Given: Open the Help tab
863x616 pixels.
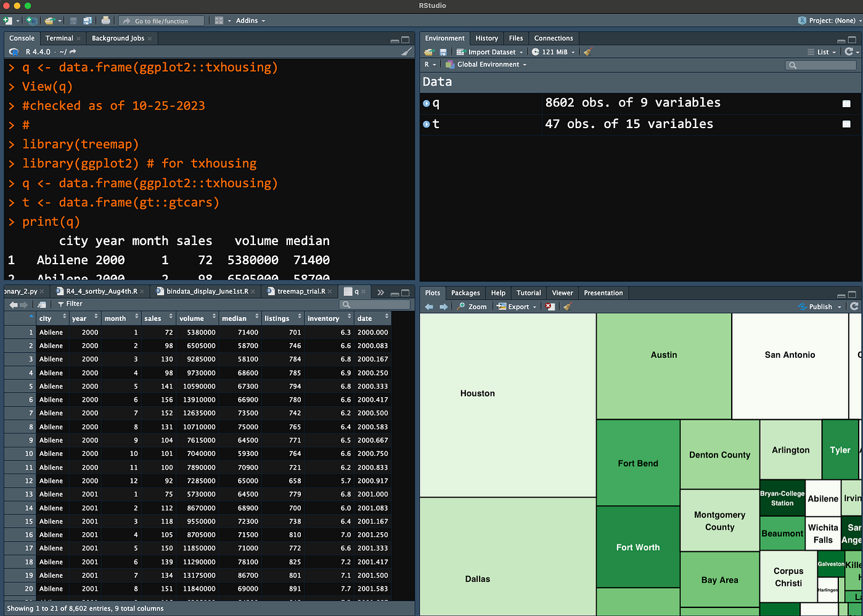Looking at the screenshot, I should 498,293.
